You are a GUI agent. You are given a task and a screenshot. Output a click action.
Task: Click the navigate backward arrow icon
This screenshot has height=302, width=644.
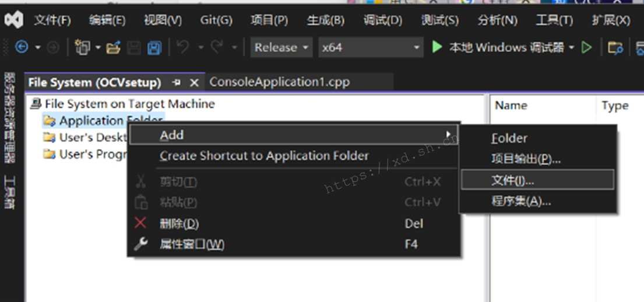(22, 48)
